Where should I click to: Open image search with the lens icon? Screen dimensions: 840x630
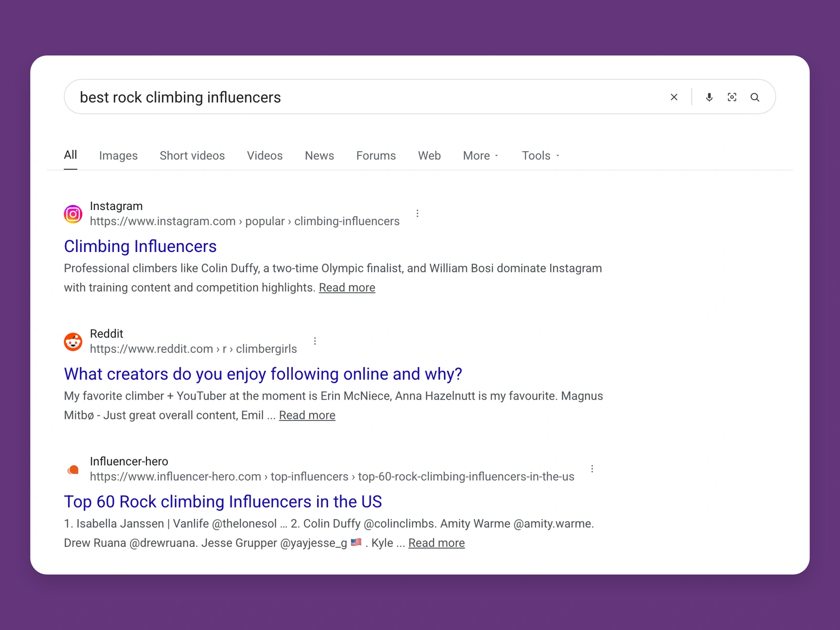click(732, 97)
